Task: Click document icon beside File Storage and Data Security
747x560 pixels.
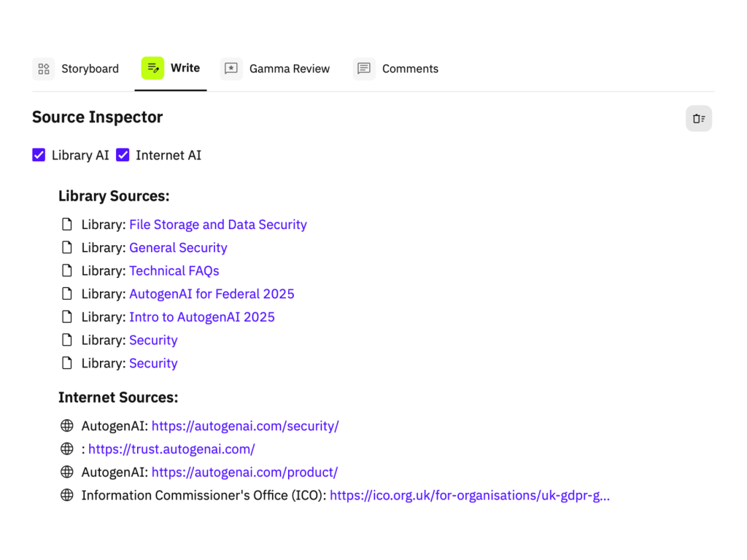Action: click(x=67, y=225)
